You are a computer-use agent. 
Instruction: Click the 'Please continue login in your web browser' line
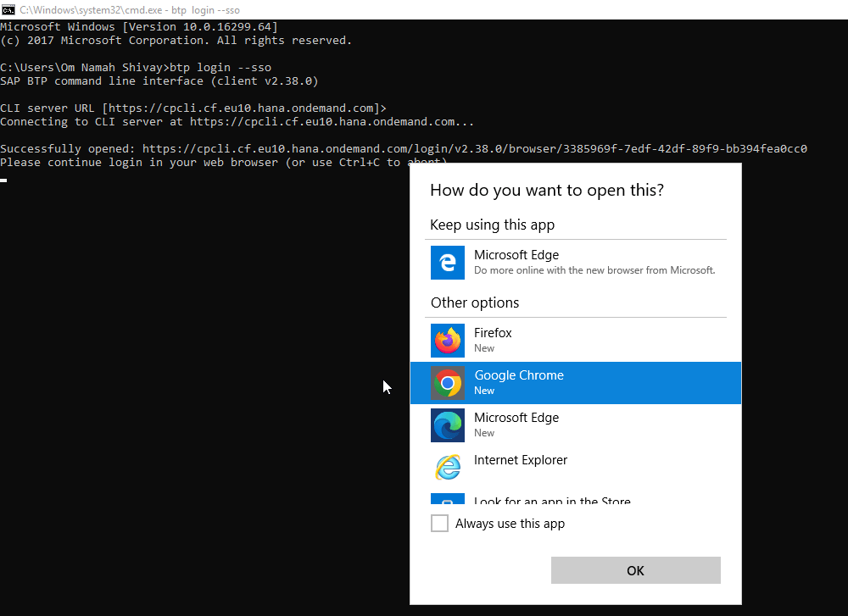click(224, 162)
